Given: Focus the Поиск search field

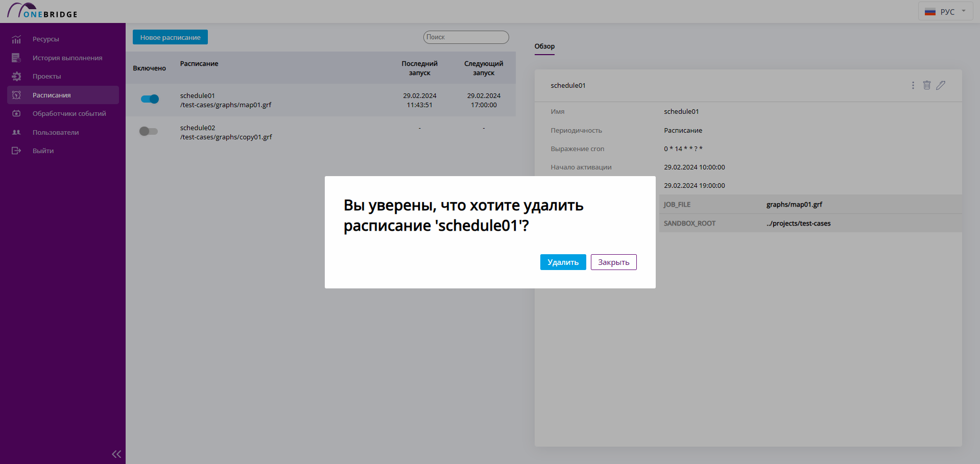Looking at the screenshot, I should click(466, 37).
